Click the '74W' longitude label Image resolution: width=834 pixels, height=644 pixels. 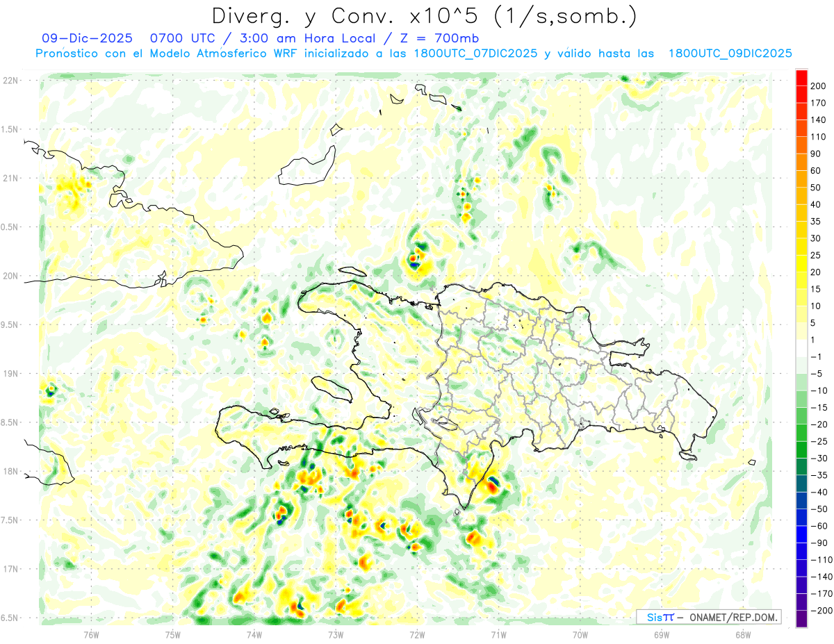(x=254, y=634)
